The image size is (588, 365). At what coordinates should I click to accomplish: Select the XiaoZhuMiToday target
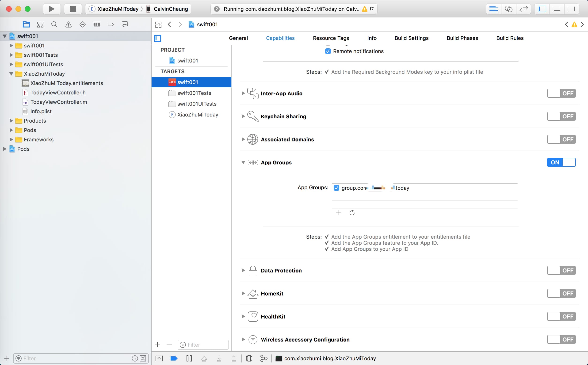[x=197, y=115]
